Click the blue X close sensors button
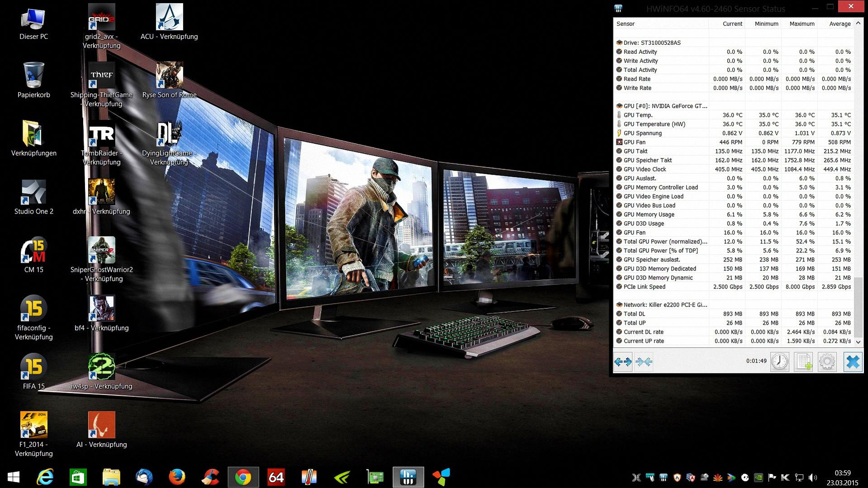This screenshot has width=868, height=488. pyautogui.click(x=853, y=362)
